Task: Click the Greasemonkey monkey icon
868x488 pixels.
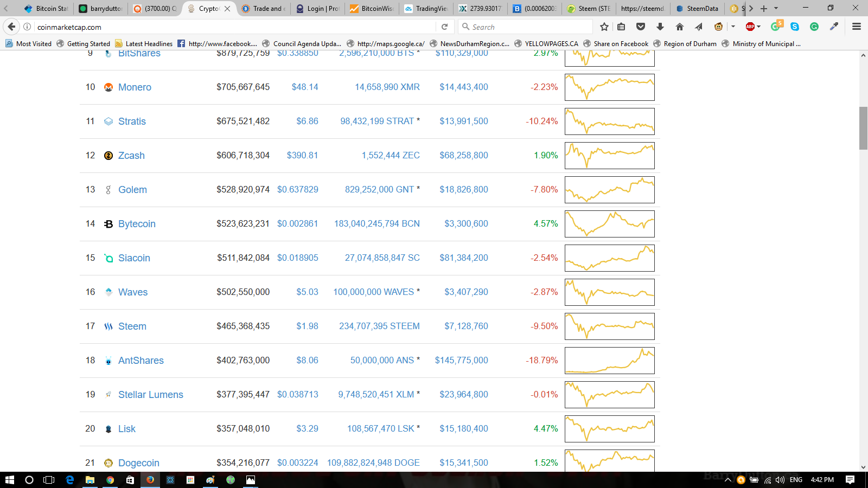Action: [x=719, y=27]
